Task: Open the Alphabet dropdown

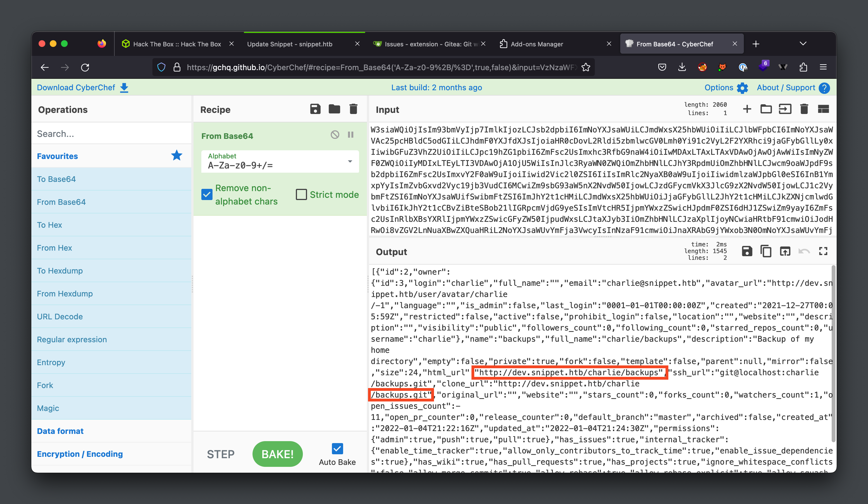Action: pyautogui.click(x=280, y=161)
